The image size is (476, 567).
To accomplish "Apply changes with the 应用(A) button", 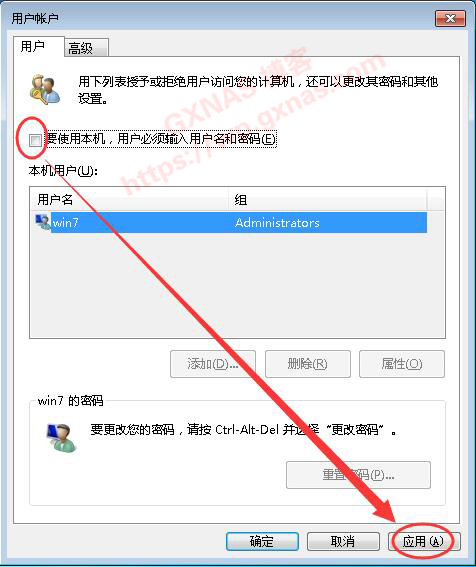I will click(424, 541).
